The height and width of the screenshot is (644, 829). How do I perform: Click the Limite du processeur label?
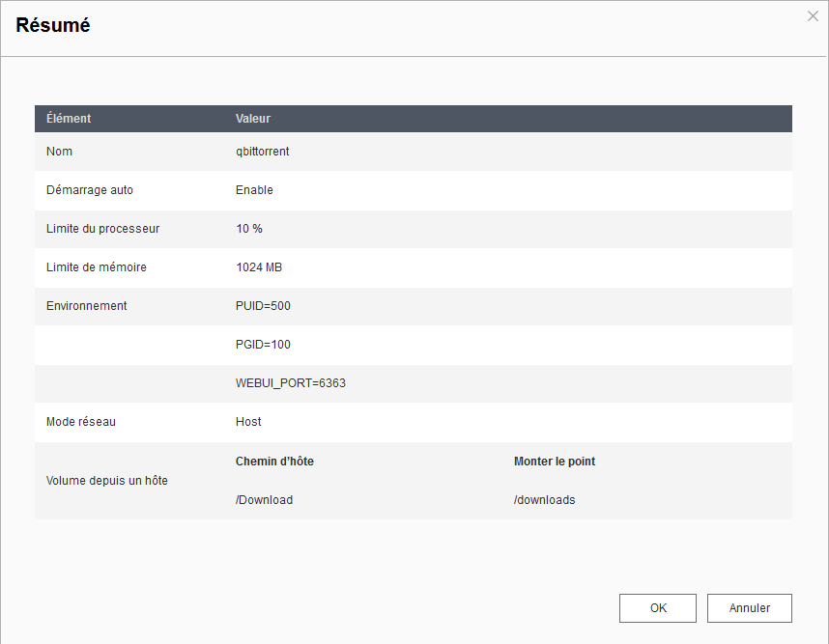[102, 229]
